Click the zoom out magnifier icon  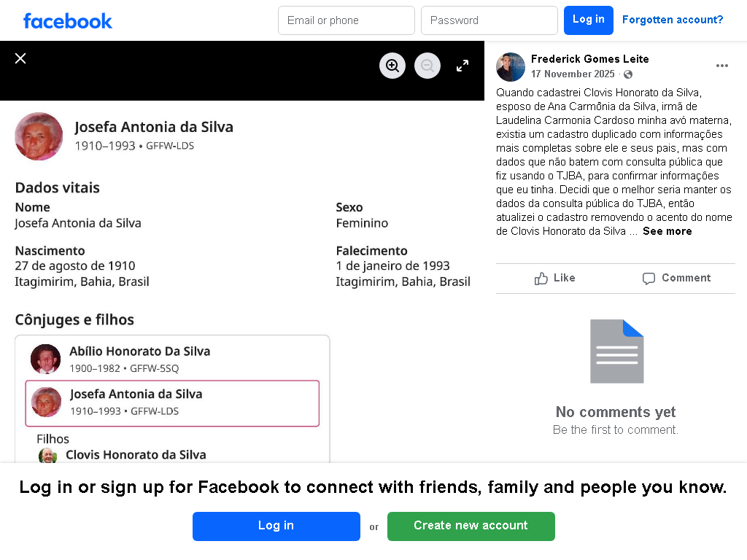tap(427, 66)
